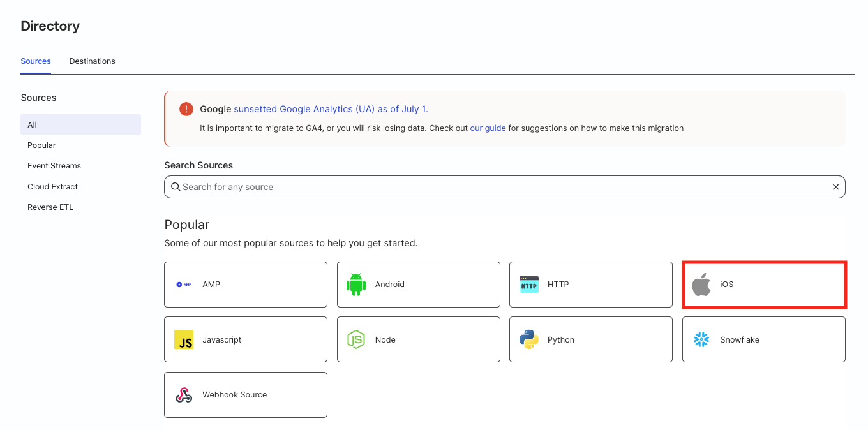Viewport: 868px width, 430px height.
Task: Click the yellow JS Javascript icon
Action: [184, 340]
